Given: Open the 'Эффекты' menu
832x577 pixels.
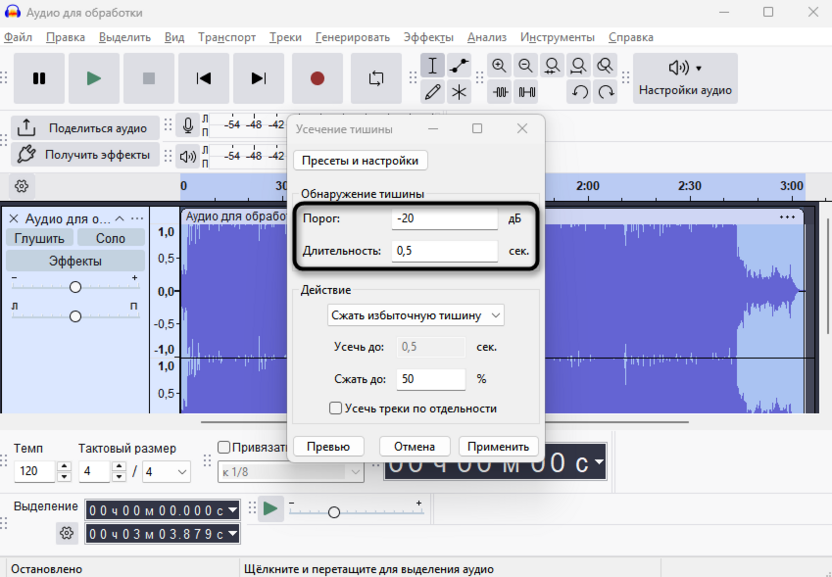Looking at the screenshot, I should click(x=428, y=37).
